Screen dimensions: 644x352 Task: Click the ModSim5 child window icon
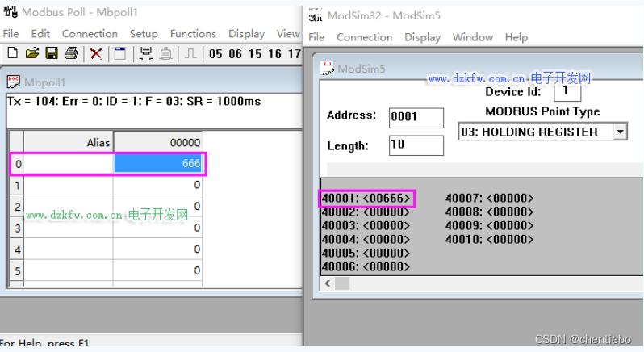(328, 68)
